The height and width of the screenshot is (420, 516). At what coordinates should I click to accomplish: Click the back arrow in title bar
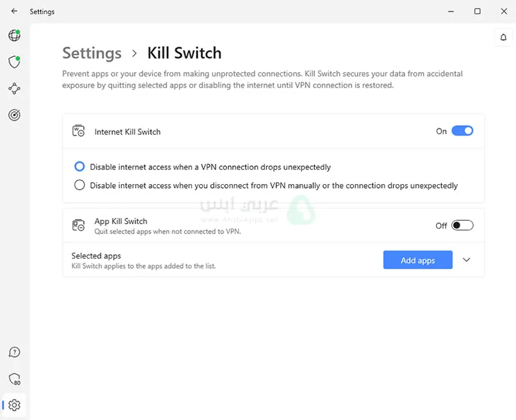[x=14, y=11]
